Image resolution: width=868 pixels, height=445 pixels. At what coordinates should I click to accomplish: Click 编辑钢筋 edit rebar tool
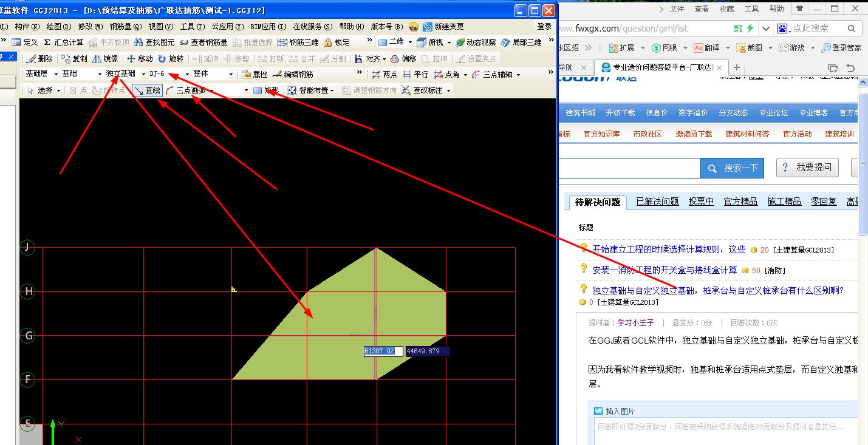pos(293,74)
